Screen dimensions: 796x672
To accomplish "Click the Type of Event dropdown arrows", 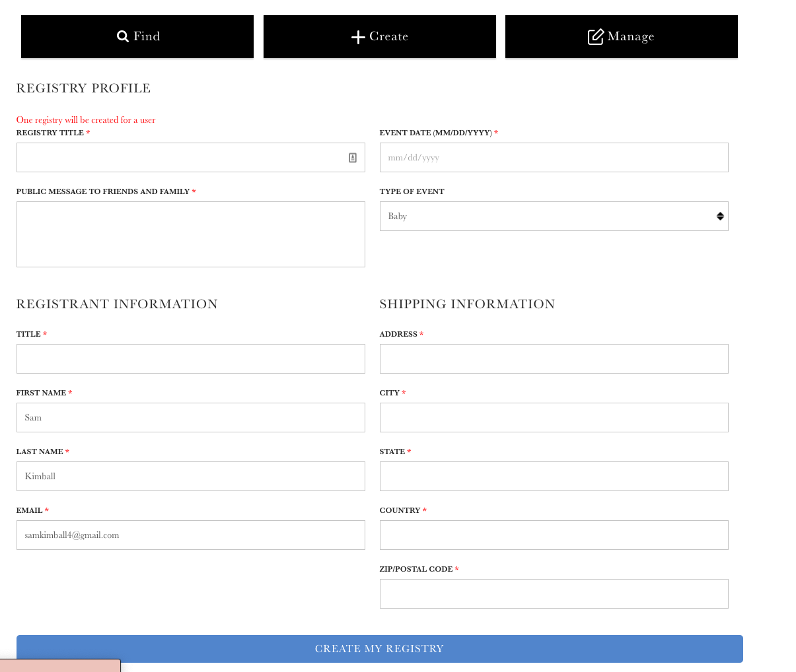I will click(x=720, y=217).
